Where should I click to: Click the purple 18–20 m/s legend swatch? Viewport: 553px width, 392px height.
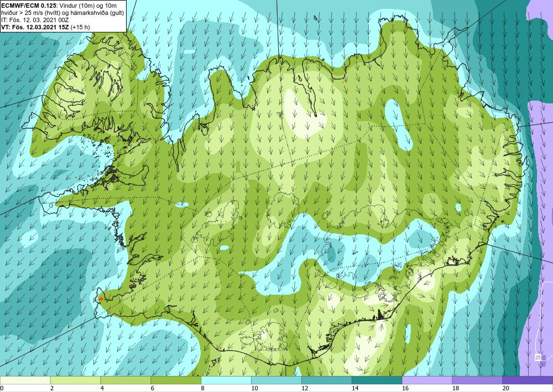pos(477,380)
